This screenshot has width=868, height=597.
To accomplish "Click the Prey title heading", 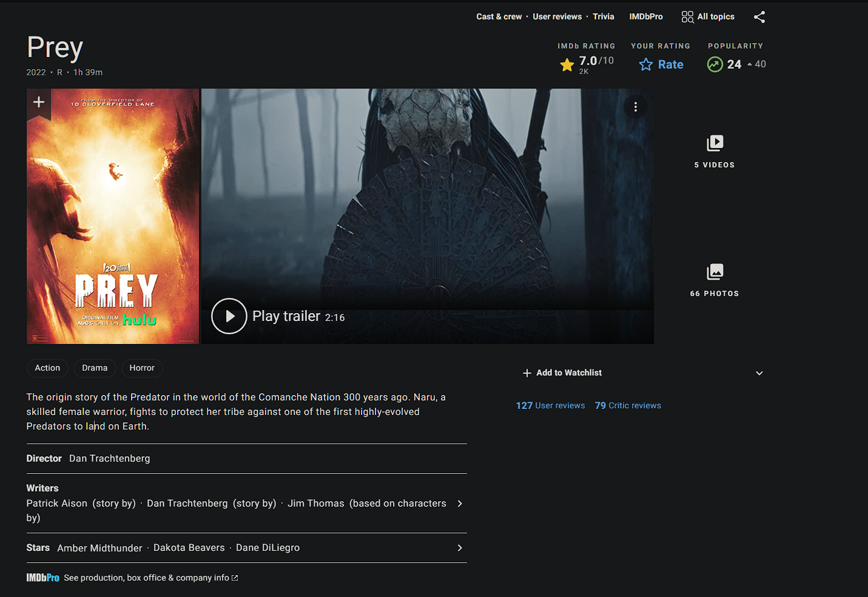I will 55,48.
